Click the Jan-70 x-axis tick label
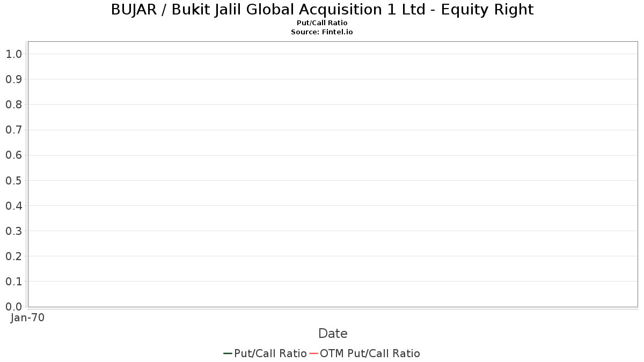This screenshot has height=362, width=644. pyautogui.click(x=27, y=317)
